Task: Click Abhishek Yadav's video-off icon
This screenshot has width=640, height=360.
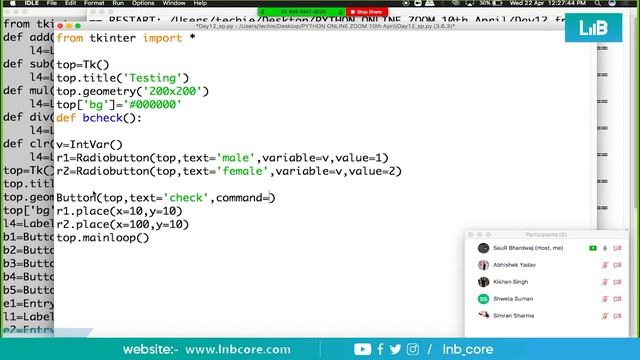Action: pyautogui.click(x=617, y=265)
